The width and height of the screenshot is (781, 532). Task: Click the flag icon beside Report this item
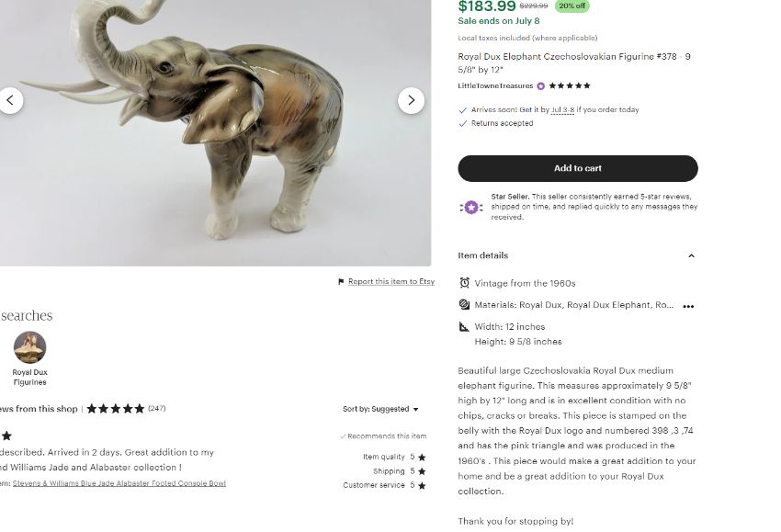tap(341, 282)
